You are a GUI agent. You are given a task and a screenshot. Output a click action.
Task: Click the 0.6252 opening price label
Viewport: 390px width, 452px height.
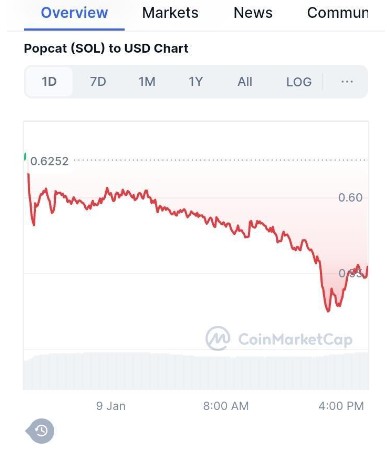(49, 161)
